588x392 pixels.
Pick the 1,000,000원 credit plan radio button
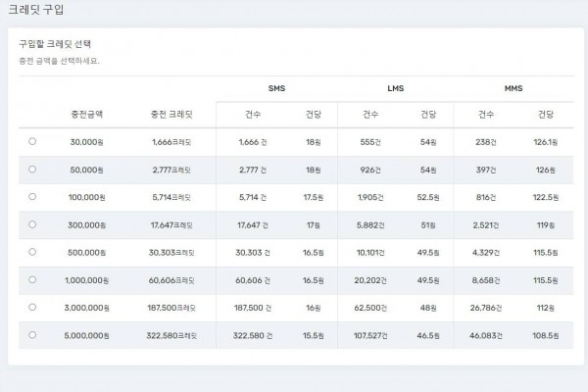[32, 279]
